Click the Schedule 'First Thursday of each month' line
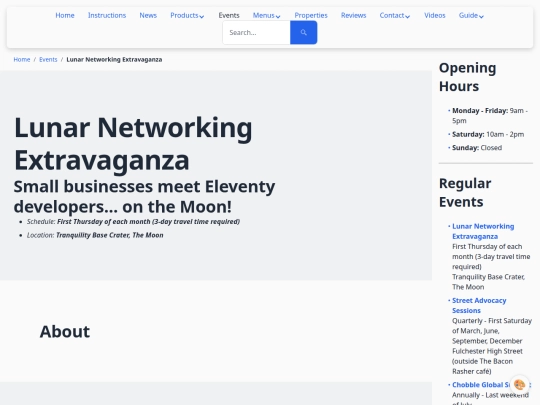The image size is (540, 405). click(133, 221)
